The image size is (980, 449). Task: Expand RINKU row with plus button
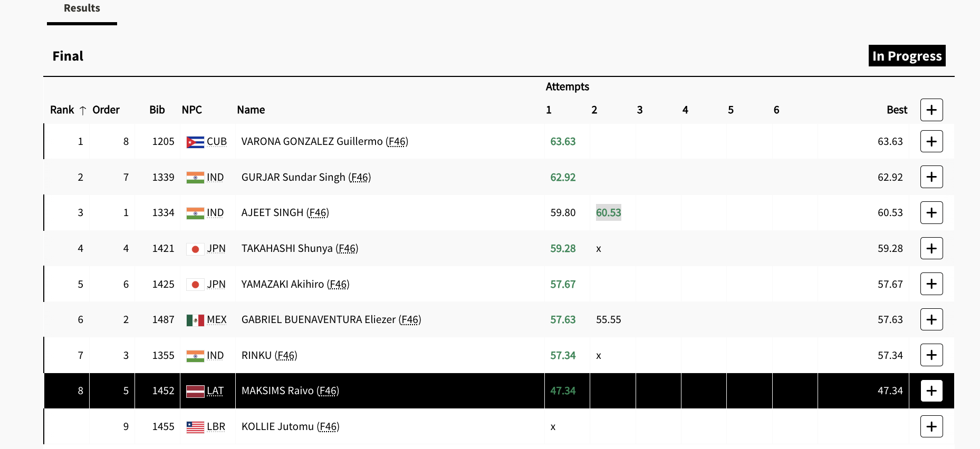(x=931, y=355)
